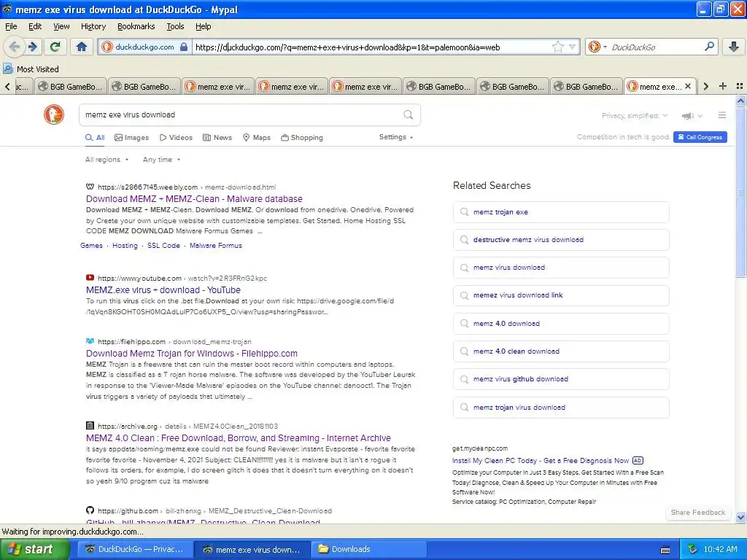The width and height of the screenshot is (747, 560).
Task: Open the File menu
Action: (x=11, y=26)
